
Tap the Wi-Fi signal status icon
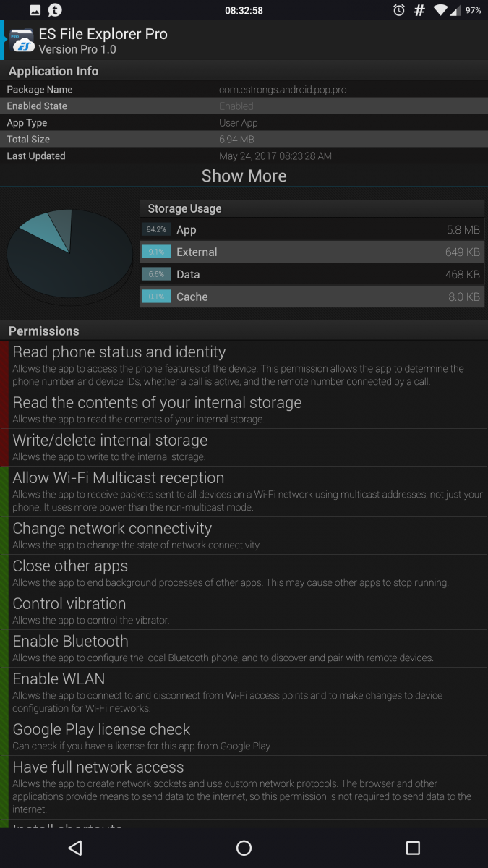pyautogui.click(x=440, y=10)
